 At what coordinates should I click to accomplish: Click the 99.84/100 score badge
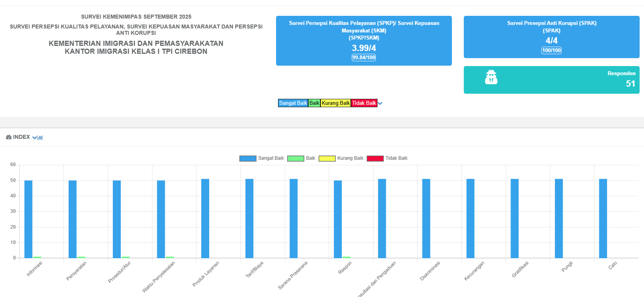click(364, 58)
